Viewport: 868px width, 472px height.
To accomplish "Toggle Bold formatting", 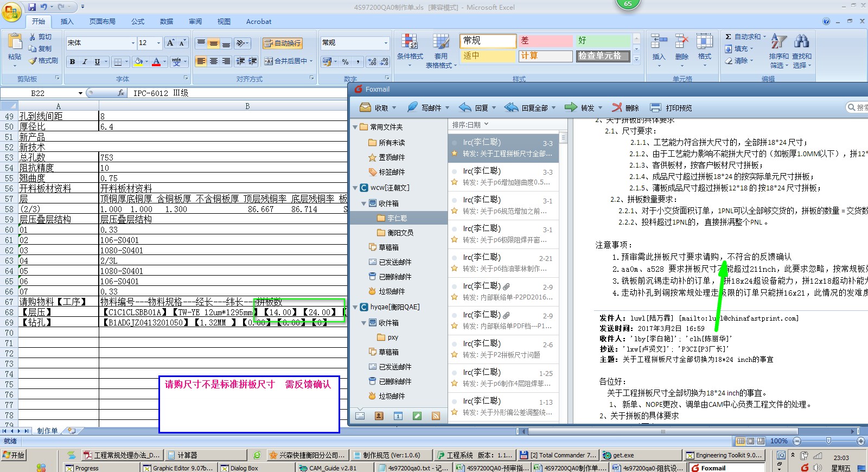I will click(72, 62).
